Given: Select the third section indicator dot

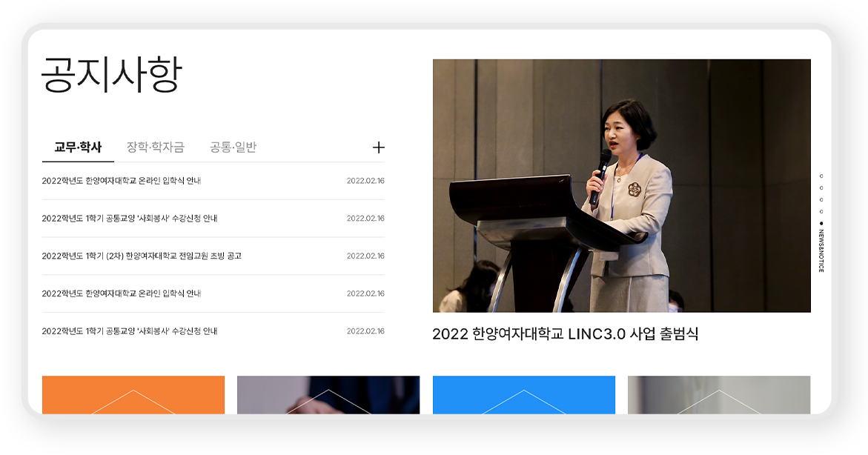Looking at the screenshot, I should click(x=821, y=200).
